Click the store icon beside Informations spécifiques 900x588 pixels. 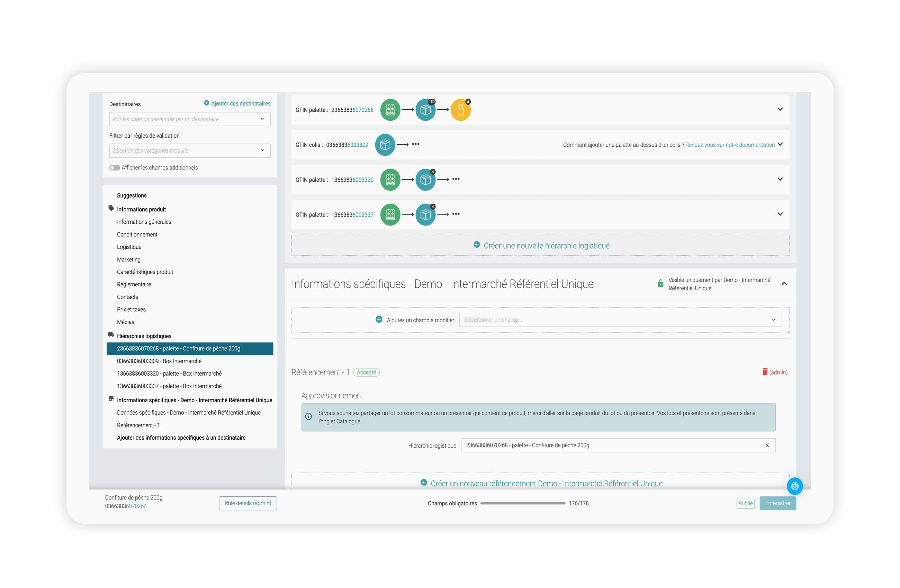tap(111, 399)
